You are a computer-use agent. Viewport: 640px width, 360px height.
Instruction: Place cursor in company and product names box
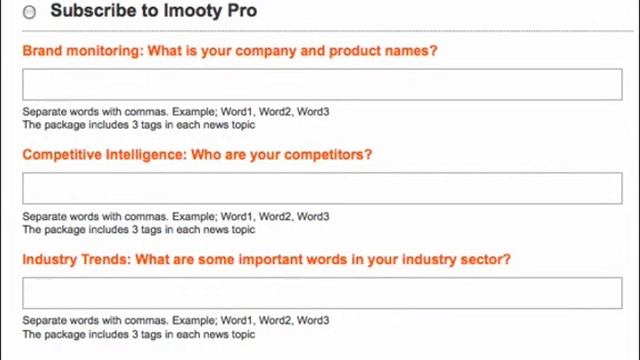(322, 84)
